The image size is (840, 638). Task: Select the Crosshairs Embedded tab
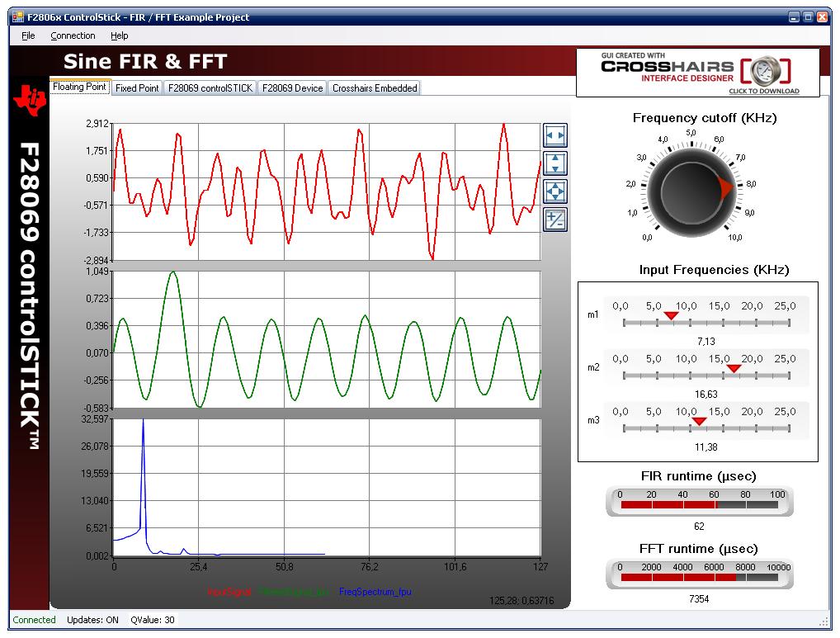[x=375, y=87]
